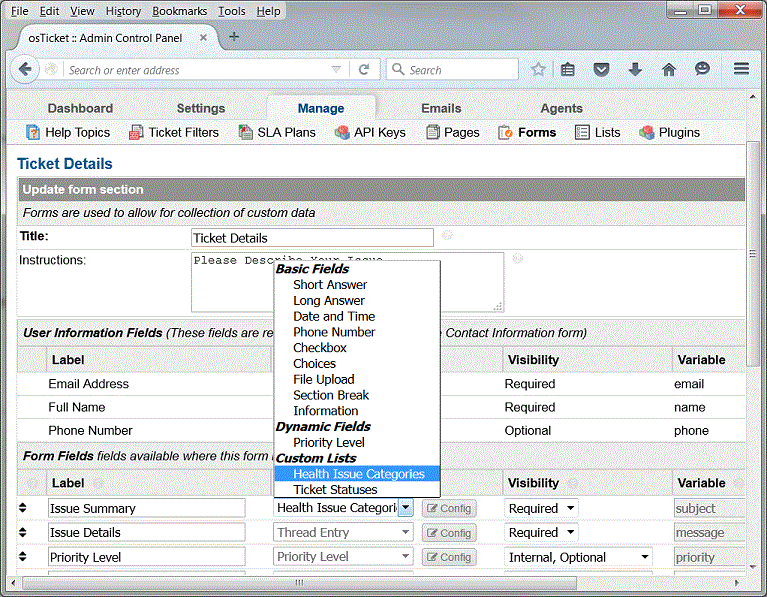Click Config button for Priority Level
Viewport: 767px width, 597px height.
(449, 557)
